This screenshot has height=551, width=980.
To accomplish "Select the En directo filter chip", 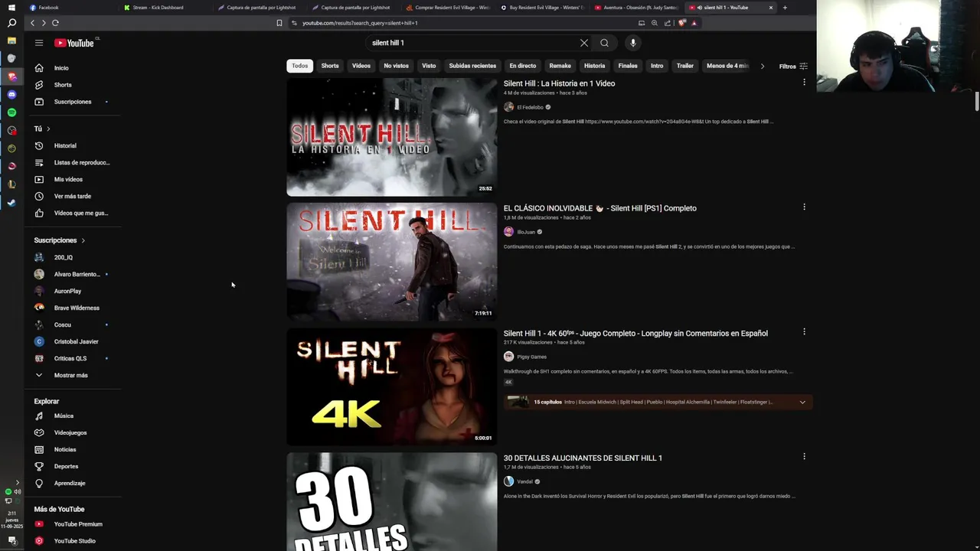I will [x=523, y=66].
